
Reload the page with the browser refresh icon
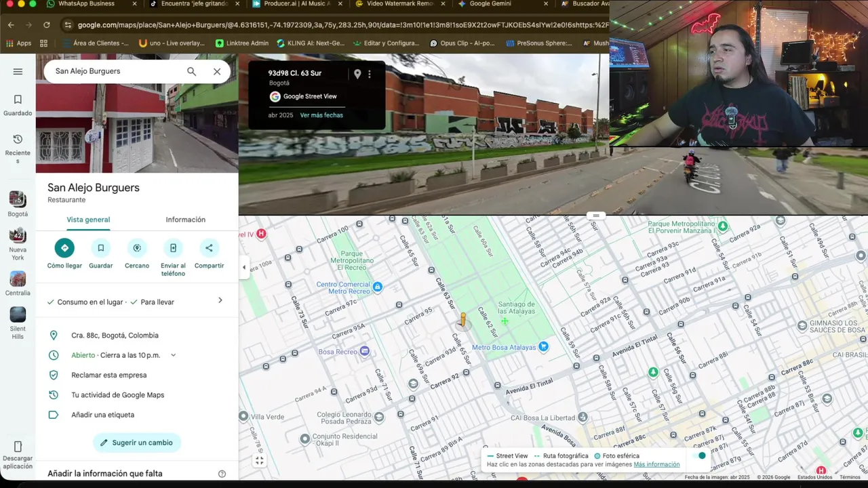46,25
